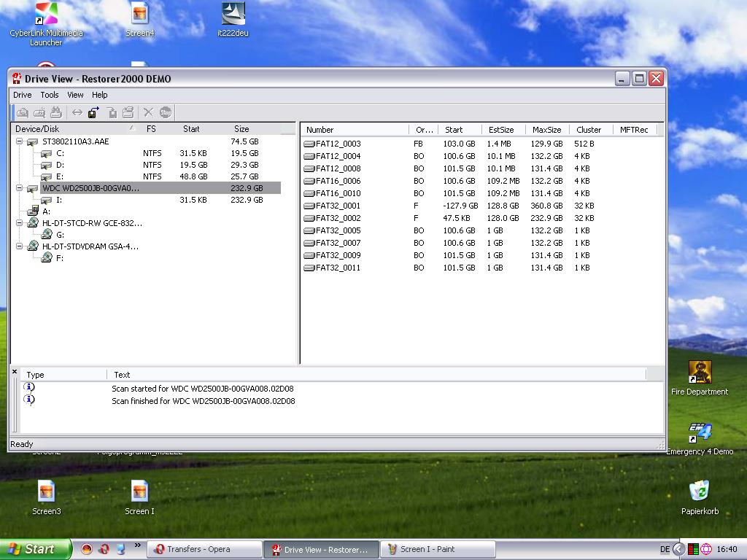747x560 pixels.
Task: Click the Size column header in device pane
Action: [241, 129]
